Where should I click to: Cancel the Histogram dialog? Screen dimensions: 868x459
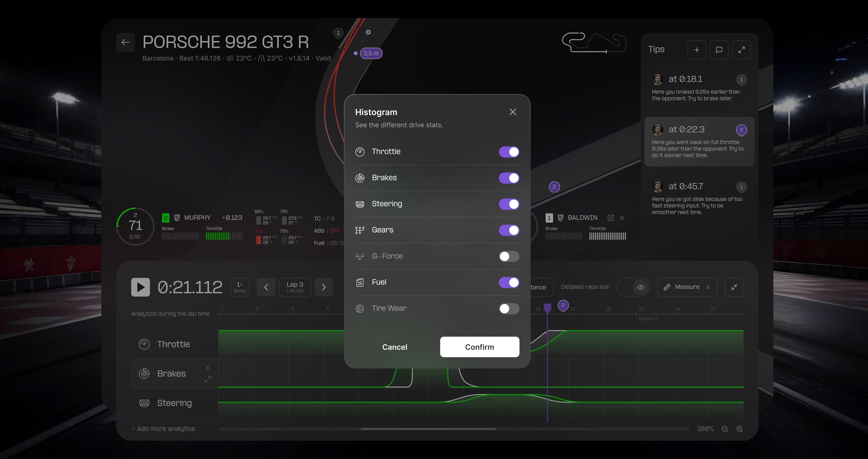(394, 347)
